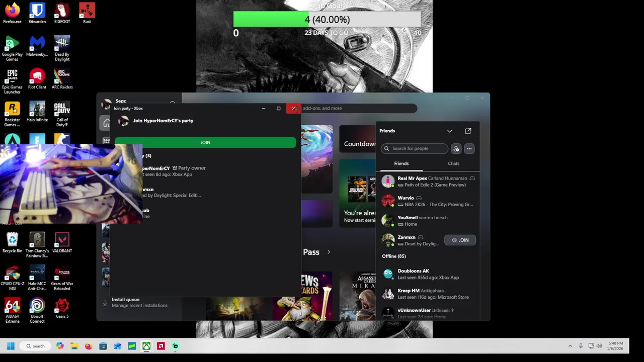Select Rockstar Games Launcher desktop icon

[x=12, y=114]
